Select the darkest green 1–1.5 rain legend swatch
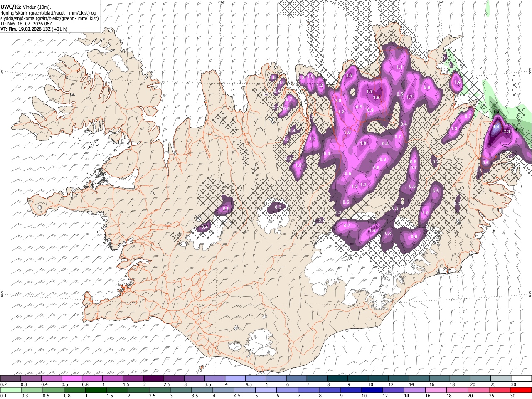This screenshot has height=399, width=532. tap(96, 390)
